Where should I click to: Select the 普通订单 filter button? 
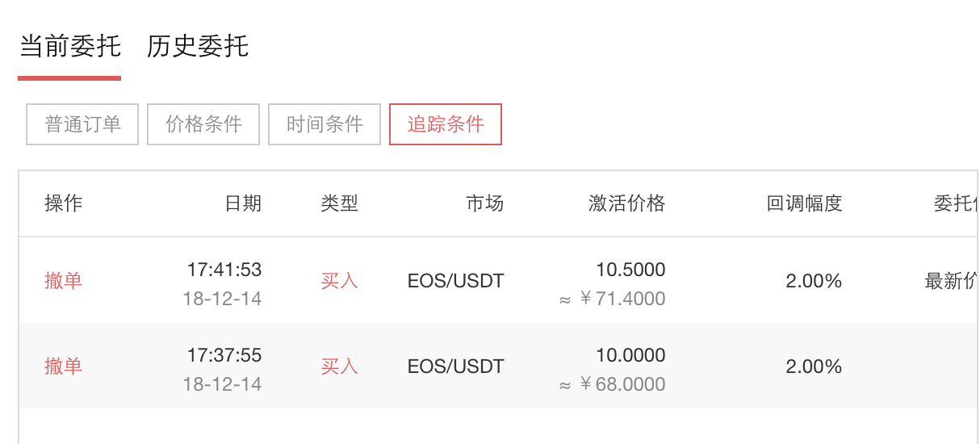(82, 124)
